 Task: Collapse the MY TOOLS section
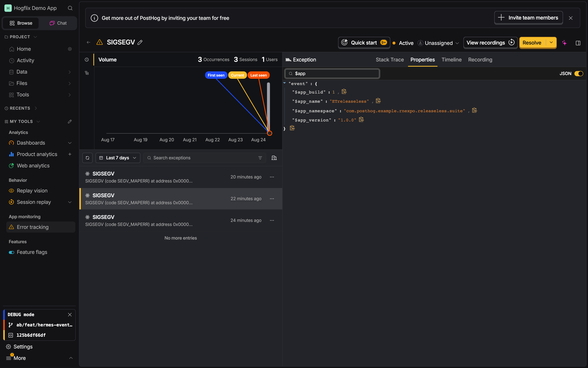click(38, 121)
